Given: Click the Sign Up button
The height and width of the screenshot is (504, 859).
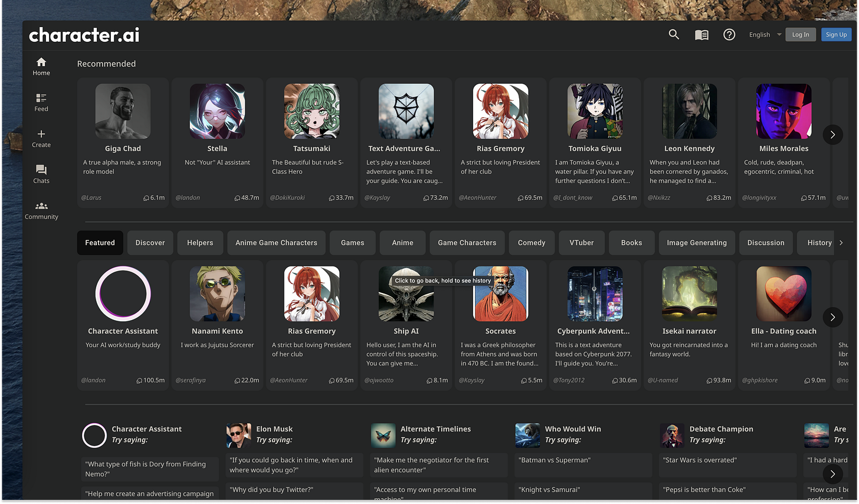Looking at the screenshot, I should click(836, 35).
